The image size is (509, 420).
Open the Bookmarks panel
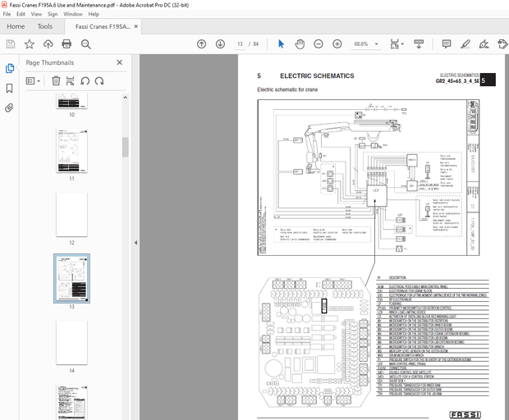coord(9,89)
